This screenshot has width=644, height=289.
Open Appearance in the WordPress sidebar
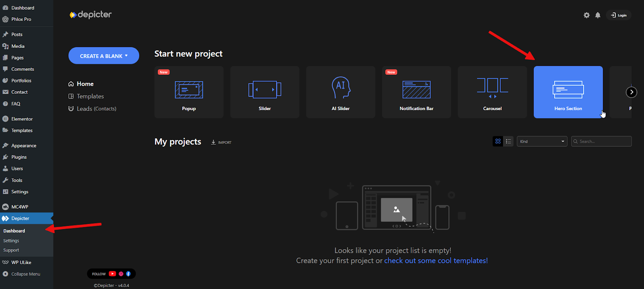[x=27, y=146]
